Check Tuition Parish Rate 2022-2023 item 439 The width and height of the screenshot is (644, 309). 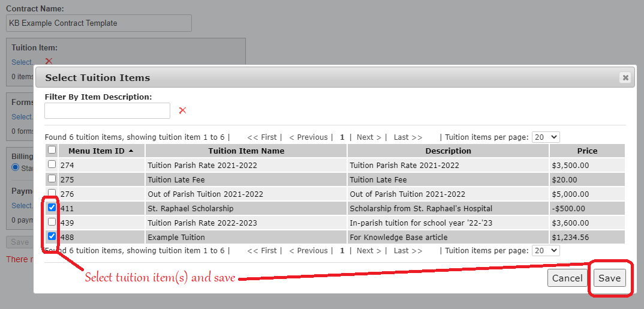point(52,222)
